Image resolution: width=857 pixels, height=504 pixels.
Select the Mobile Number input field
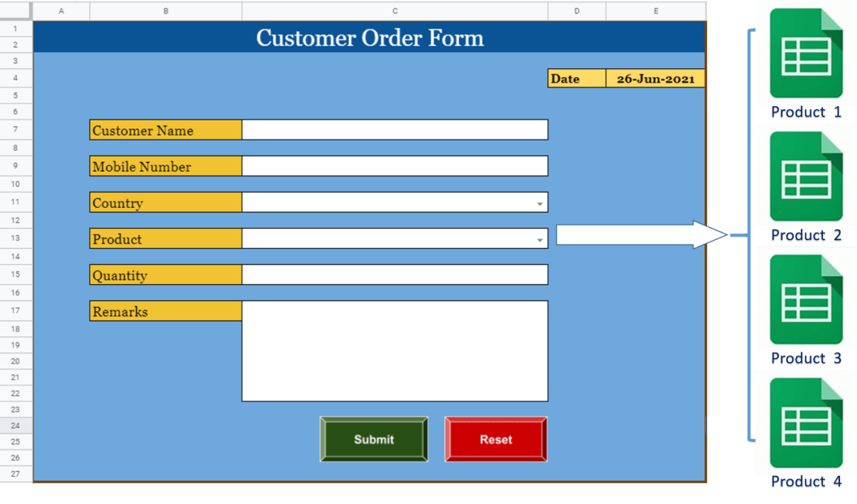pos(393,165)
